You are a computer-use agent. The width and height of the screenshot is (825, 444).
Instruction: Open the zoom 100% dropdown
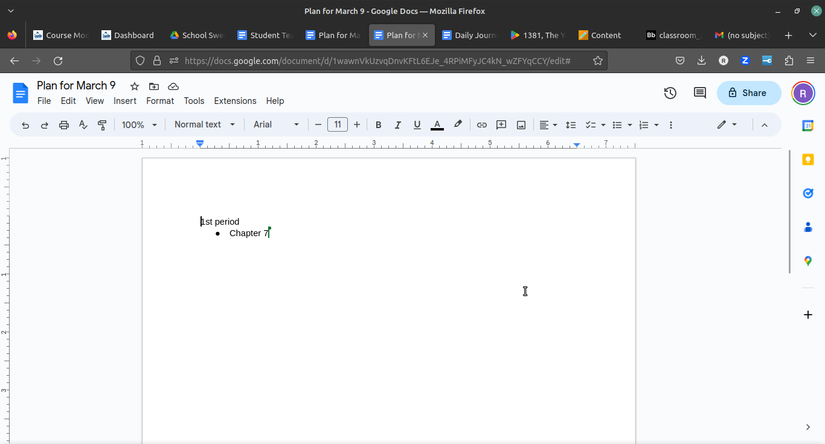point(139,125)
